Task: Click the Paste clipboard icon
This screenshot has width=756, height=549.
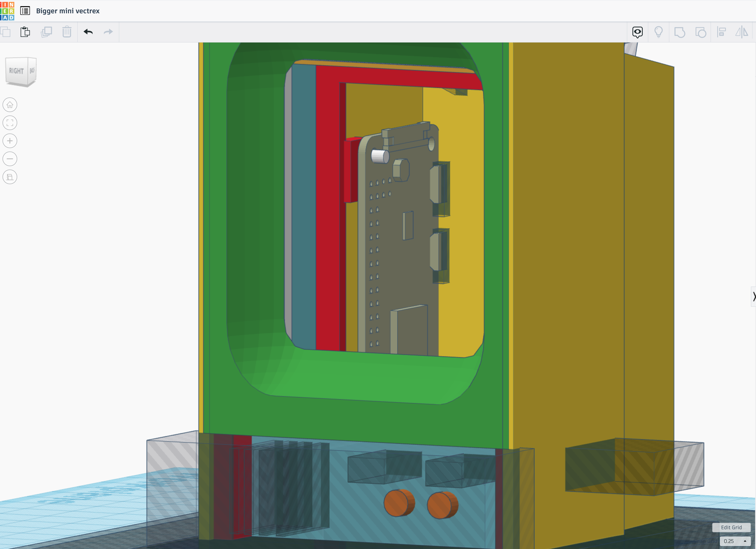Action: point(25,32)
